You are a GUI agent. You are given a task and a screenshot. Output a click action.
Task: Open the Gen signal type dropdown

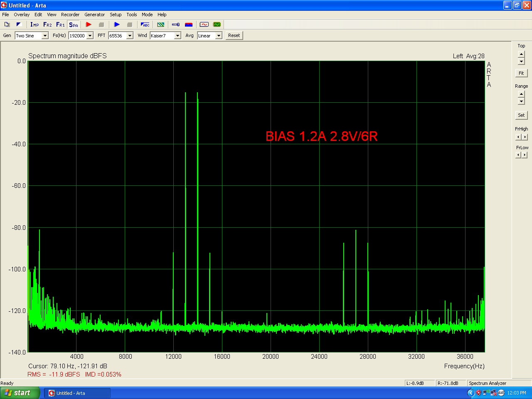coord(45,36)
